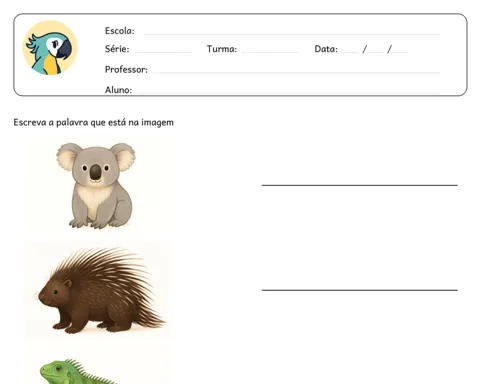
Task: Select the koala illustration
Action: (x=96, y=186)
